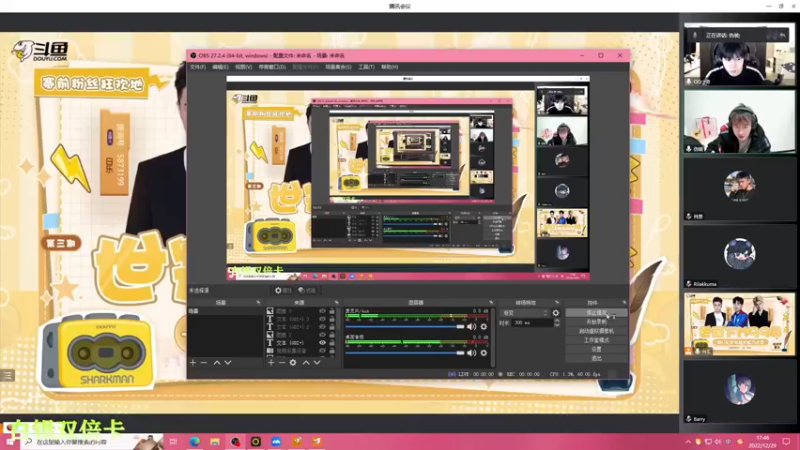The image size is (800, 450).
Task: Open Task View in the taskbar
Action: (x=173, y=441)
